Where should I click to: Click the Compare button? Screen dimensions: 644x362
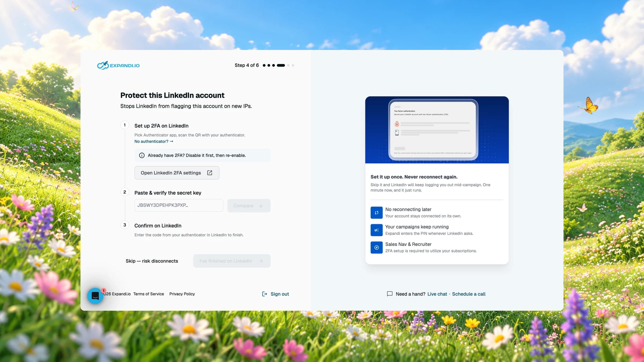(249, 205)
